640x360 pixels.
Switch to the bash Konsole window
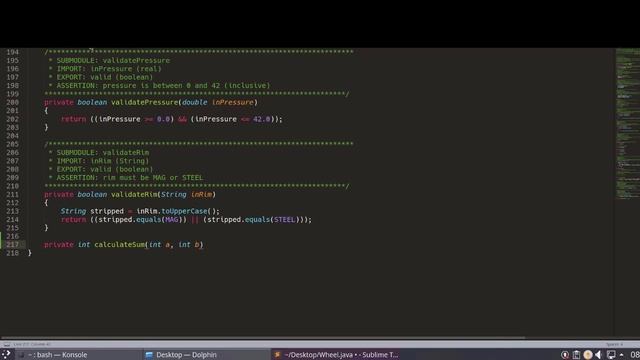tap(78, 355)
